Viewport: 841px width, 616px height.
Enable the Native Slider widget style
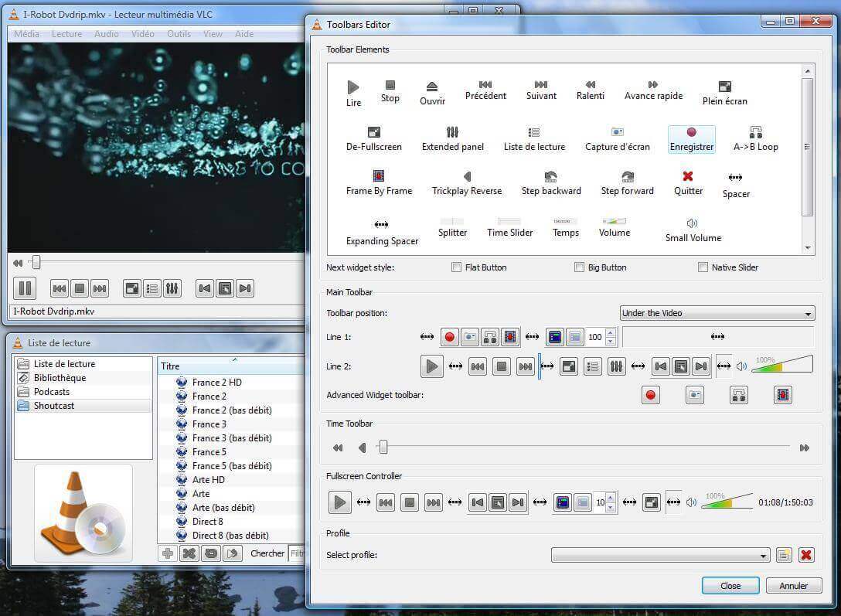click(x=703, y=267)
